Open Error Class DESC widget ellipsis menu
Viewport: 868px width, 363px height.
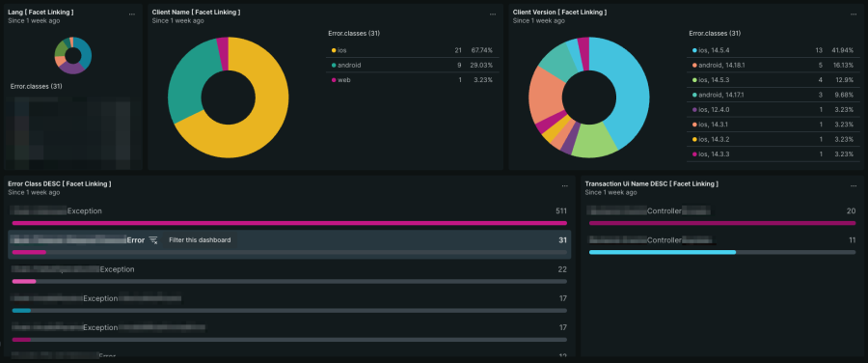(x=564, y=186)
